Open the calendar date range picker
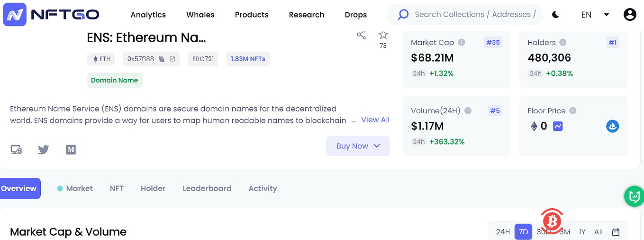Image resolution: width=644 pixels, height=240 pixels. tap(616, 232)
